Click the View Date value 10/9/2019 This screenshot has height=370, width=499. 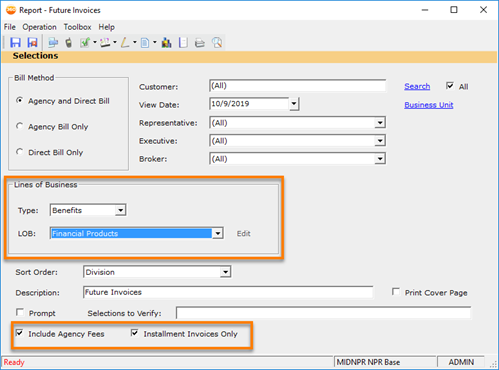point(230,104)
